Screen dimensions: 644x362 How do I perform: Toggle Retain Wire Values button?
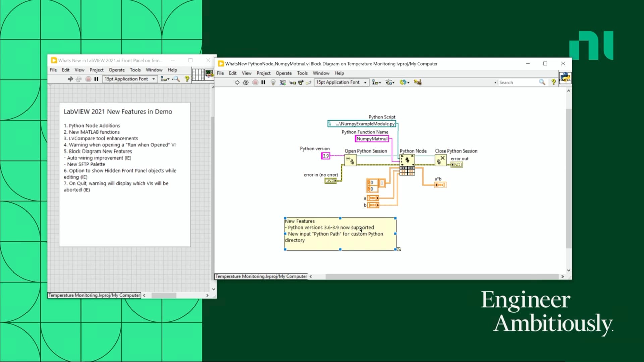click(283, 82)
